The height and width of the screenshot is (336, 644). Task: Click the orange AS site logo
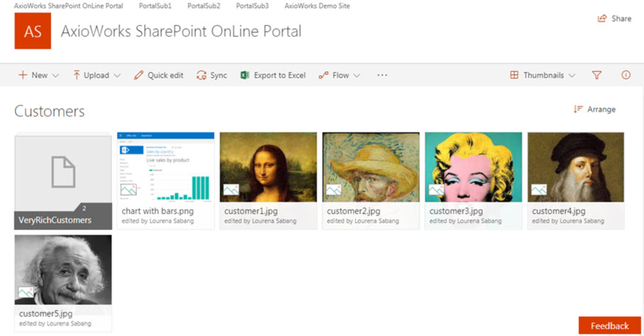point(33,31)
